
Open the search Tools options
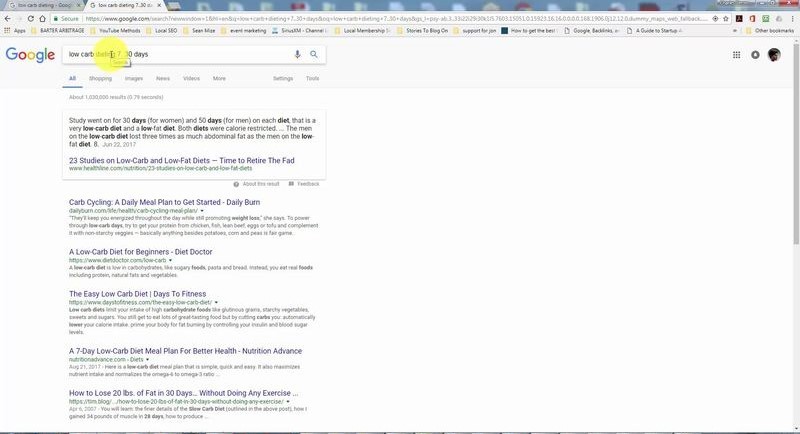point(312,78)
